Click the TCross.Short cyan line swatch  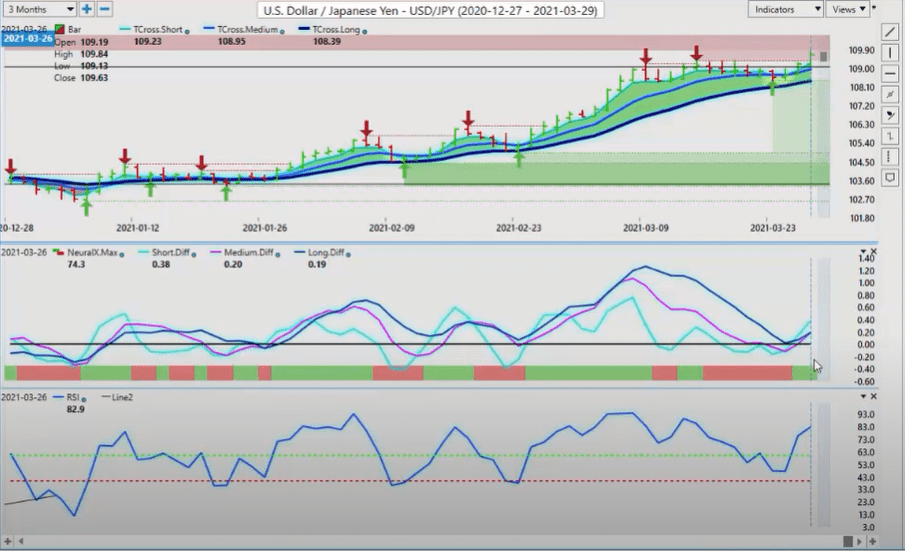click(x=125, y=28)
